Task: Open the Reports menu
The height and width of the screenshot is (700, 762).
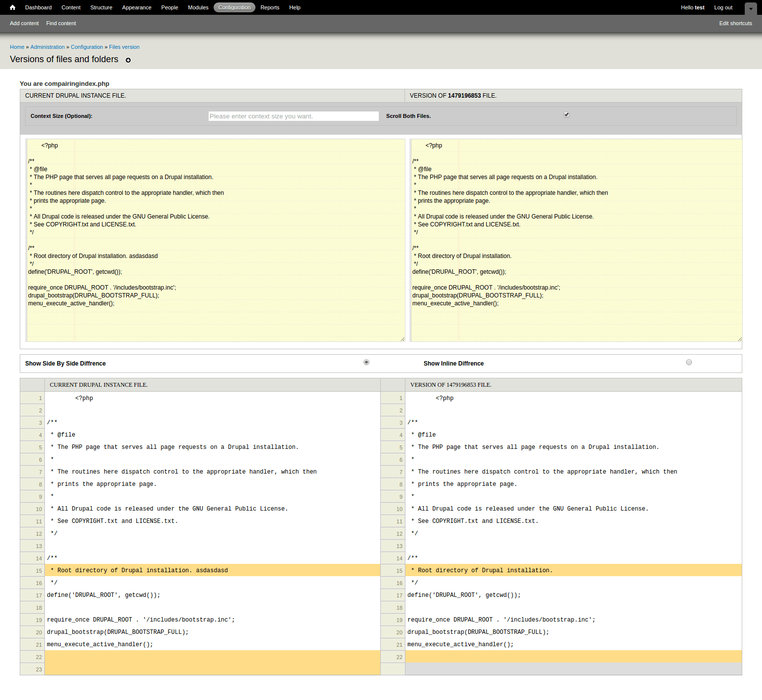Action: tap(270, 7)
